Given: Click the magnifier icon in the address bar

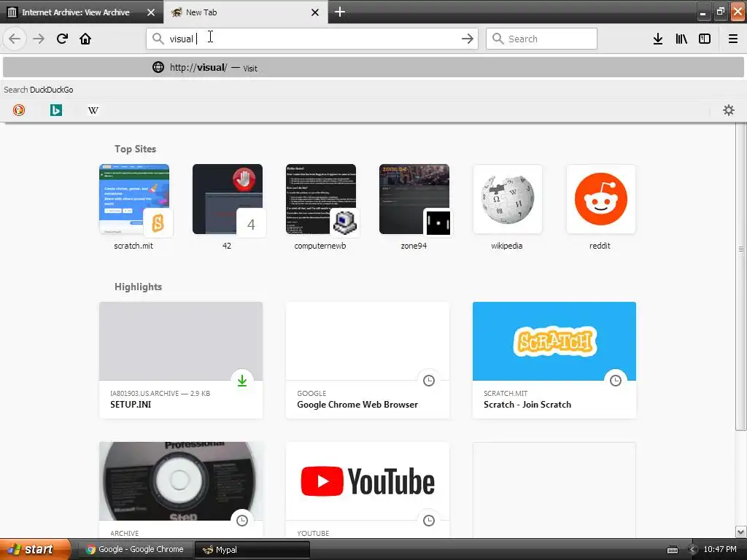Looking at the screenshot, I should pos(158,39).
